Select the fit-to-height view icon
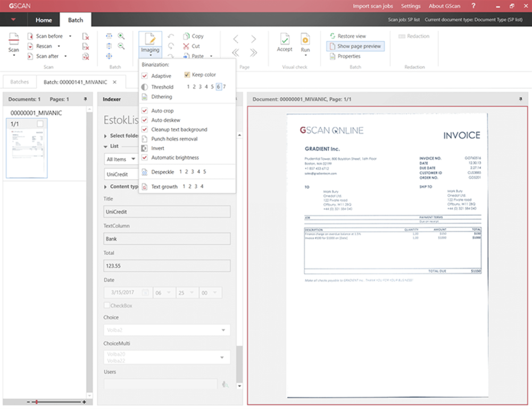Viewport: 532px width, 409px height. 109,46
